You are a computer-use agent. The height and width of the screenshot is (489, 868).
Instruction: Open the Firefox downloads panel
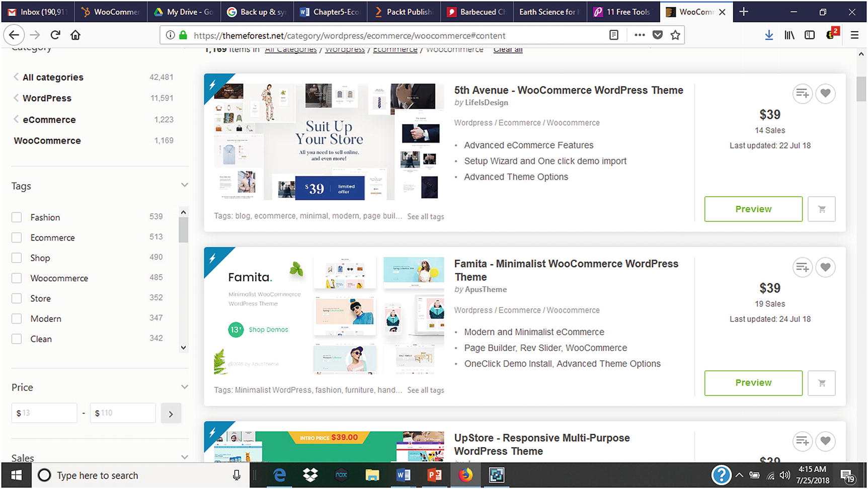pos(769,35)
